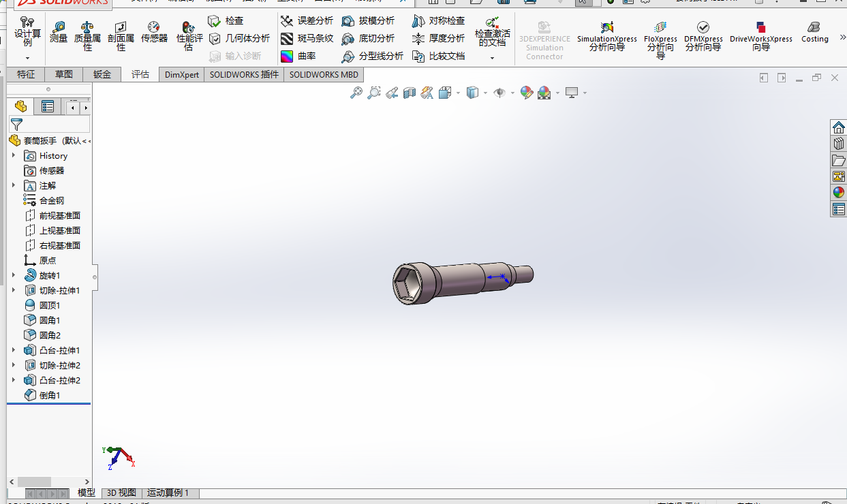Expand the 切除-拉伸2 feature

pos(14,365)
